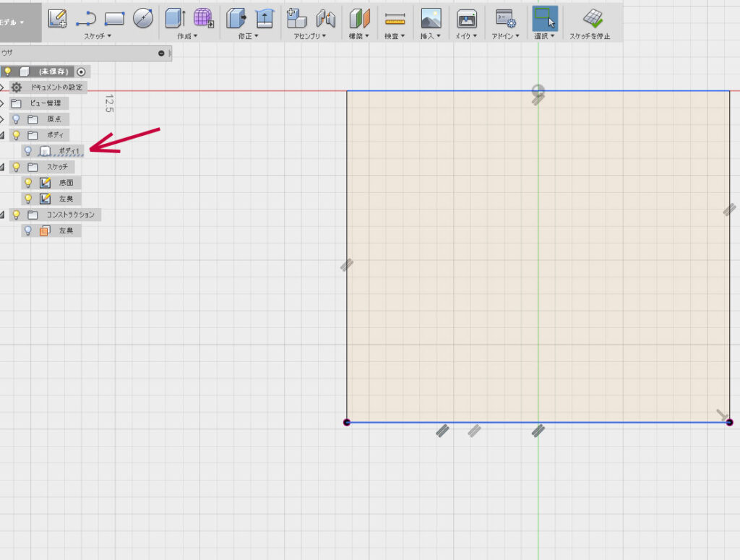This screenshot has width=740, height=560.
Task: Select the Create Sketch tool icon
Action: pos(57,18)
